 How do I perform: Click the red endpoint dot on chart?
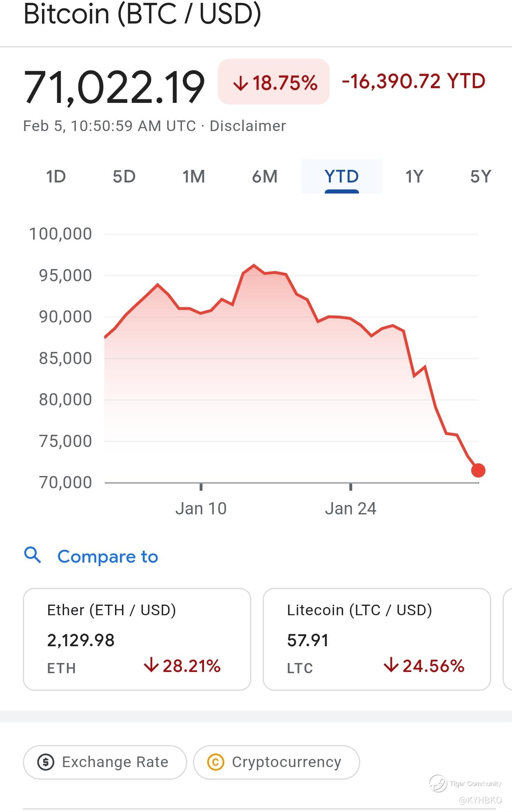(478, 470)
